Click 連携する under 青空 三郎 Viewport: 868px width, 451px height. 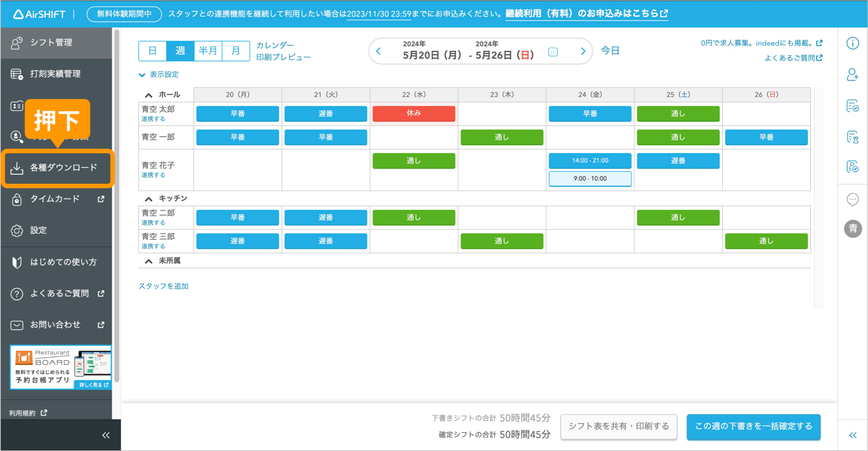coord(153,246)
